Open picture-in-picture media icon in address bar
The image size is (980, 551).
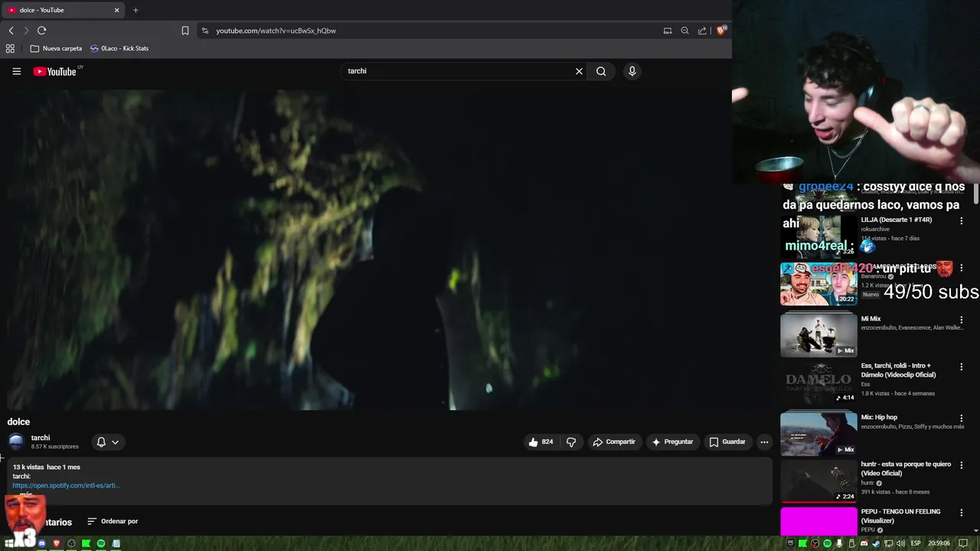tap(668, 31)
